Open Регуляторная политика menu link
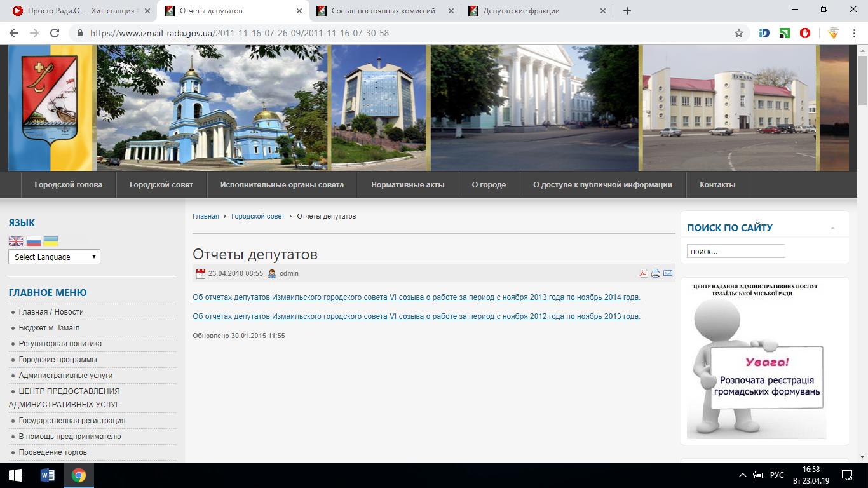The image size is (868, 488). [60, 344]
